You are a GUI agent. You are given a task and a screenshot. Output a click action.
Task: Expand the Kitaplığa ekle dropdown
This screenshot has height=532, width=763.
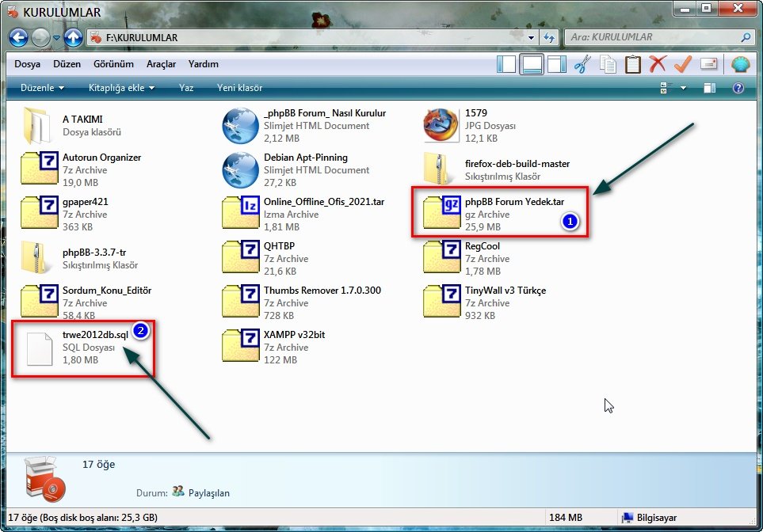pyautogui.click(x=121, y=88)
